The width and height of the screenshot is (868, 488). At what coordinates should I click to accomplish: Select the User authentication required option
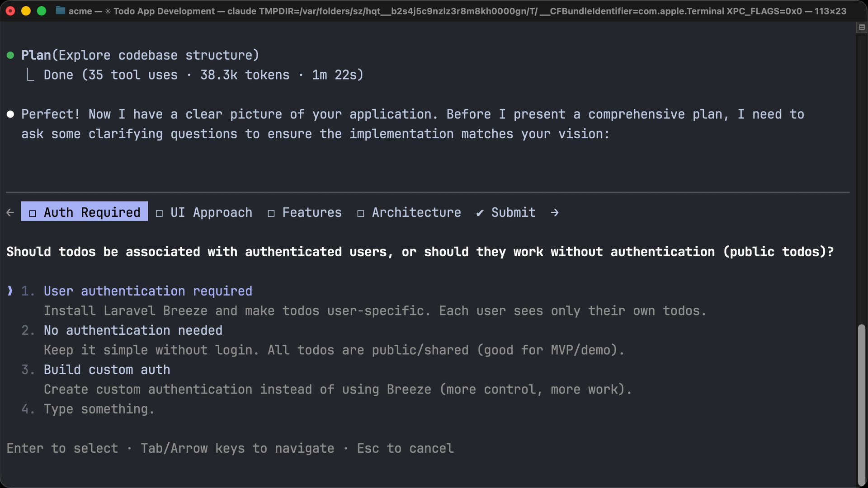(148, 291)
